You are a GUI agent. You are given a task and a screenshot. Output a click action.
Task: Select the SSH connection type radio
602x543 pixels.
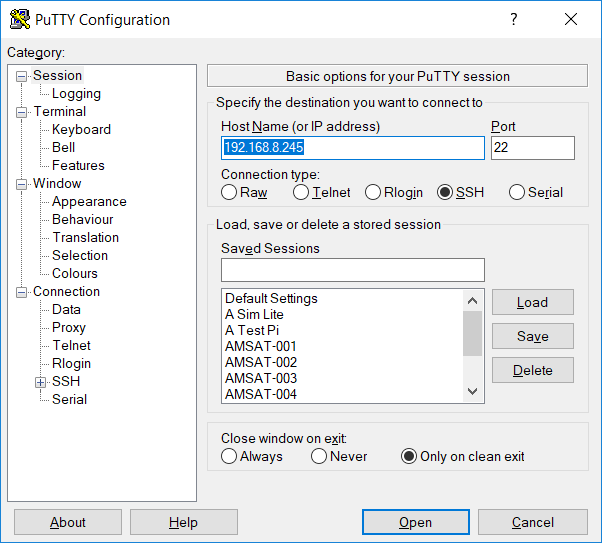445,192
